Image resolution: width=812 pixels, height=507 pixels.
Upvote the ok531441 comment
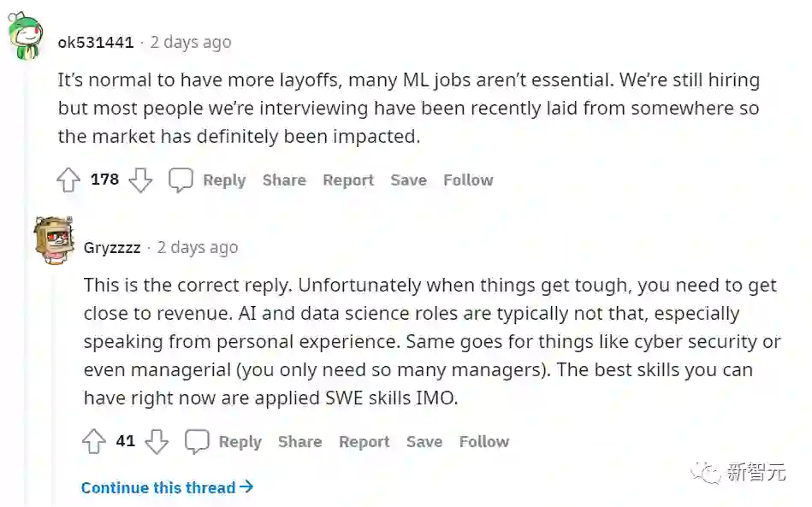[68, 180]
